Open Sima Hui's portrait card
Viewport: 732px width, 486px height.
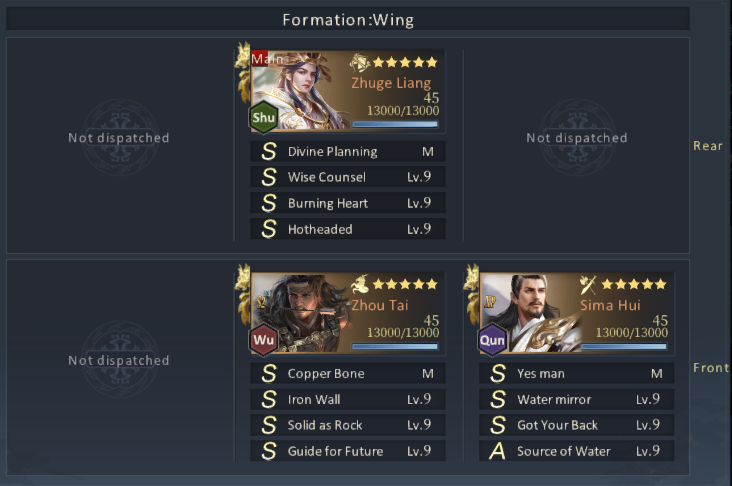tap(577, 313)
